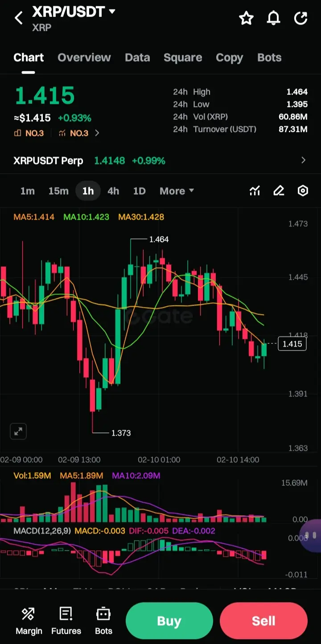The width and height of the screenshot is (321, 644).
Task: Tap the +0.93% change value
Action: 74,118
